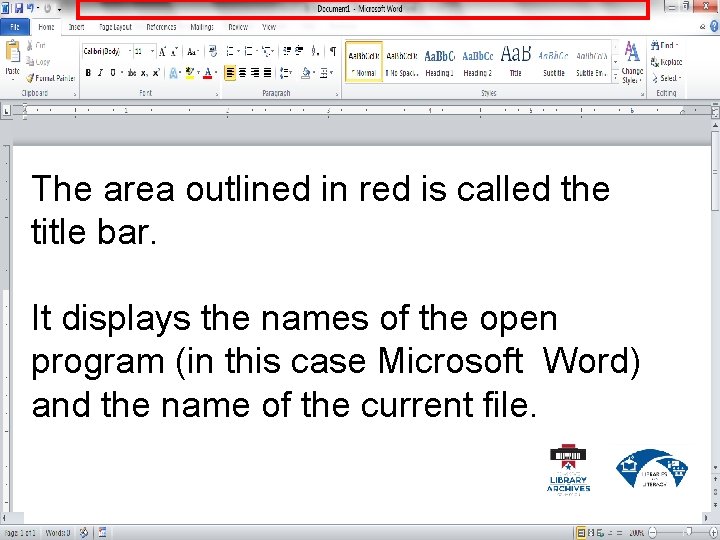The image size is (720, 540).
Task: Apply the Heading 1 style
Action: [439, 62]
